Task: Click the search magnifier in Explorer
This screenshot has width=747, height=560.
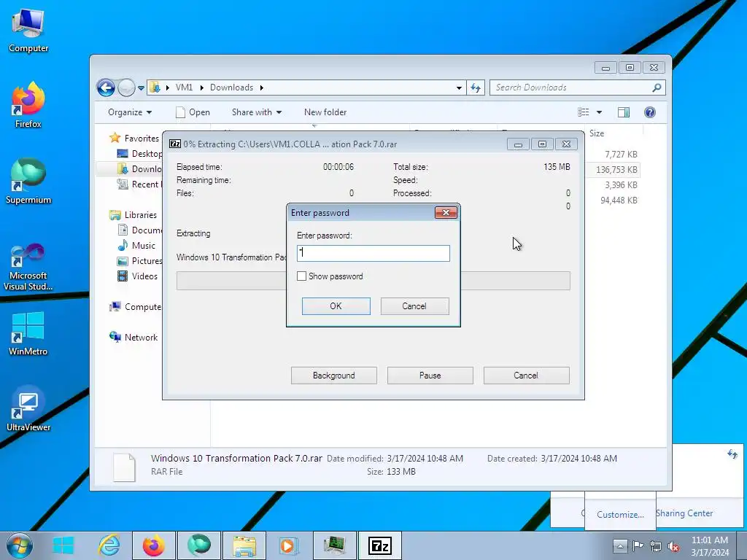Action: [x=657, y=87]
